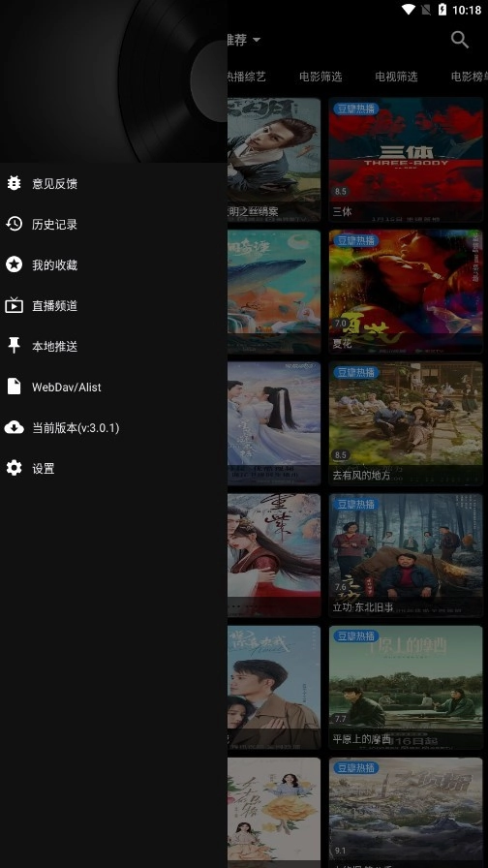
Task: Open the file icon WebDav/Alist
Action: [x=14, y=387]
